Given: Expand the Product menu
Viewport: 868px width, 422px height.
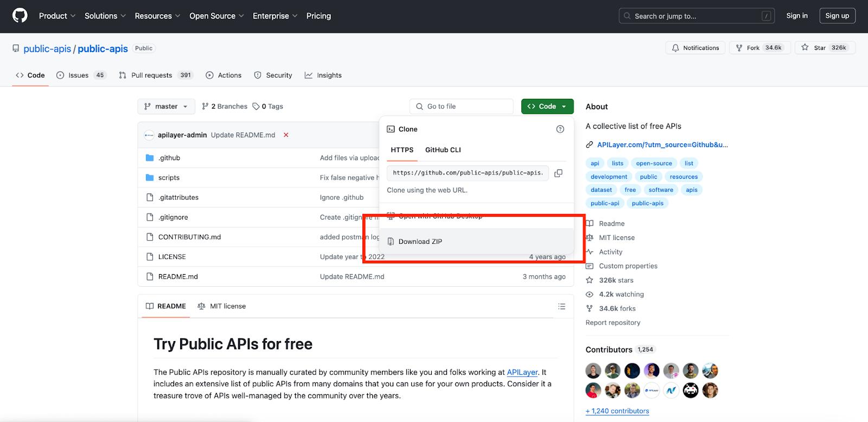Looking at the screenshot, I should (x=57, y=16).
